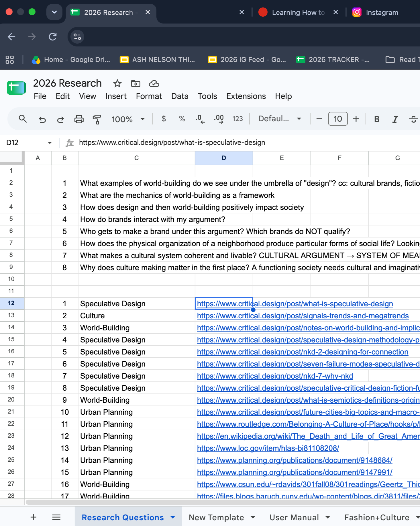Toggle strikethrough formatting
The image size is (420, 526).
(413, 119)
